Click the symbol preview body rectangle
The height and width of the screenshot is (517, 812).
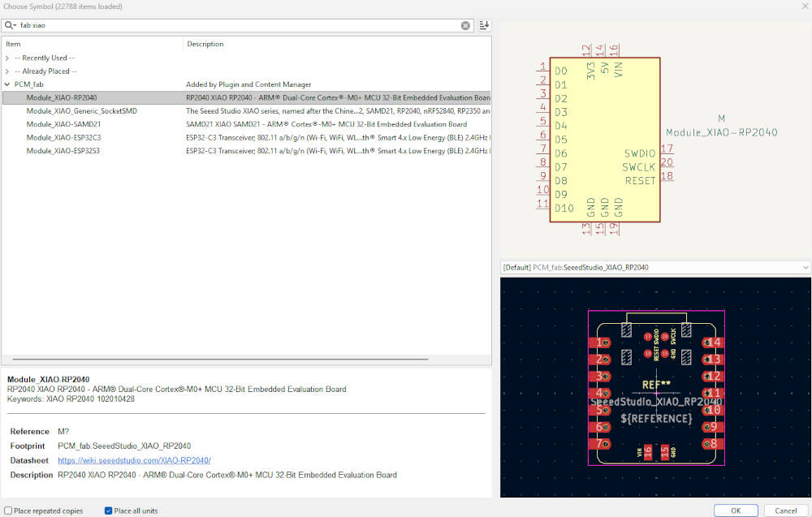click(605, 140)
